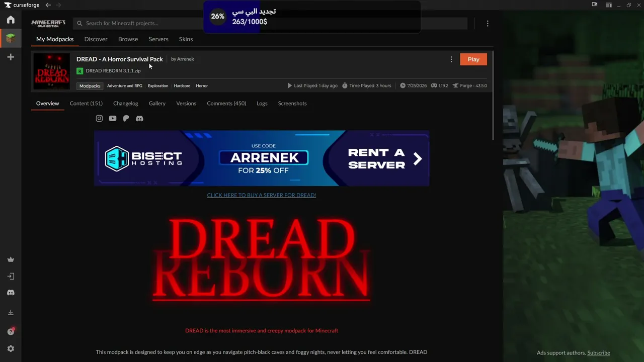Image resolution: width=644 pixels, height=362 pixels.
Task: Select the Overview tab
Action: tap(48, 104)
